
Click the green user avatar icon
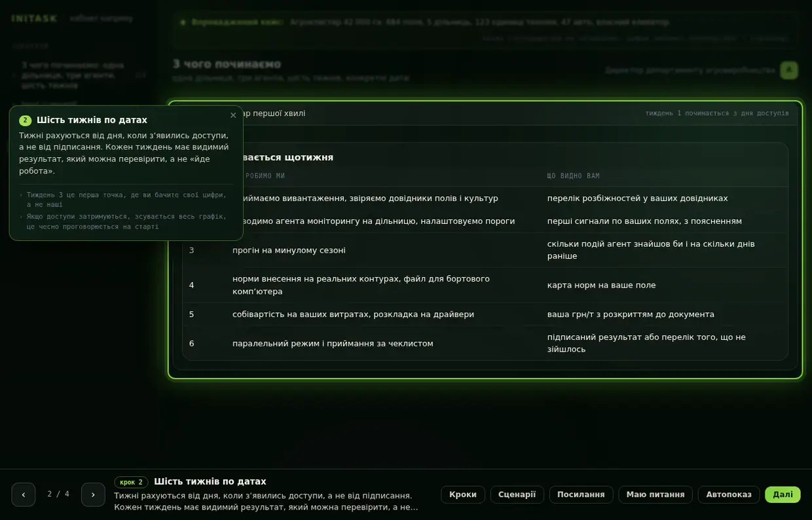788,70
